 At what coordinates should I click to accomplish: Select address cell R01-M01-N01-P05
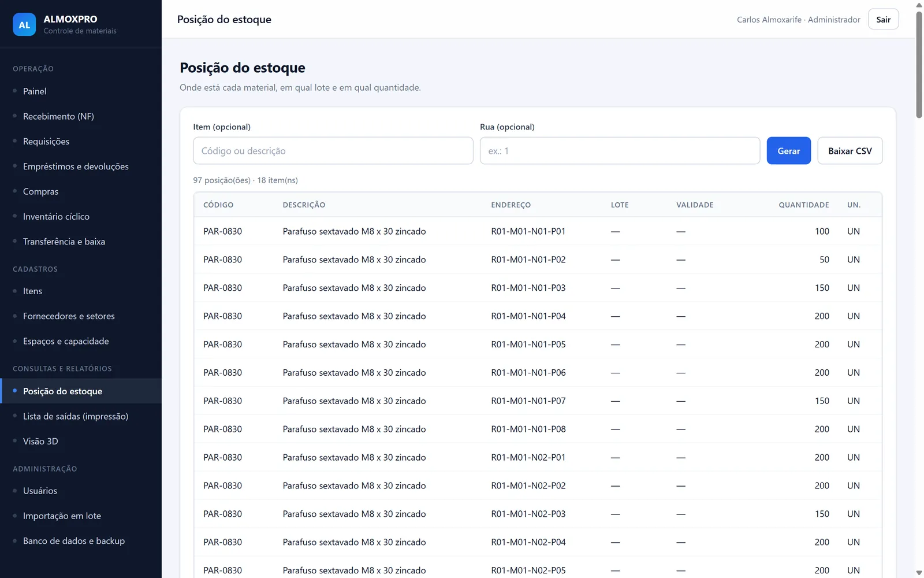(x=528, y=344)
